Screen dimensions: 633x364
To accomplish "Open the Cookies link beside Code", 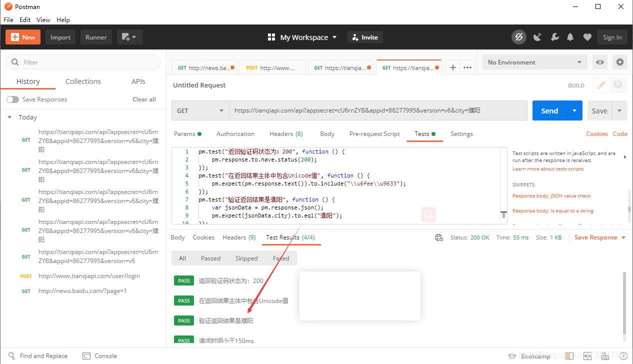I will (x=596, y=134).
